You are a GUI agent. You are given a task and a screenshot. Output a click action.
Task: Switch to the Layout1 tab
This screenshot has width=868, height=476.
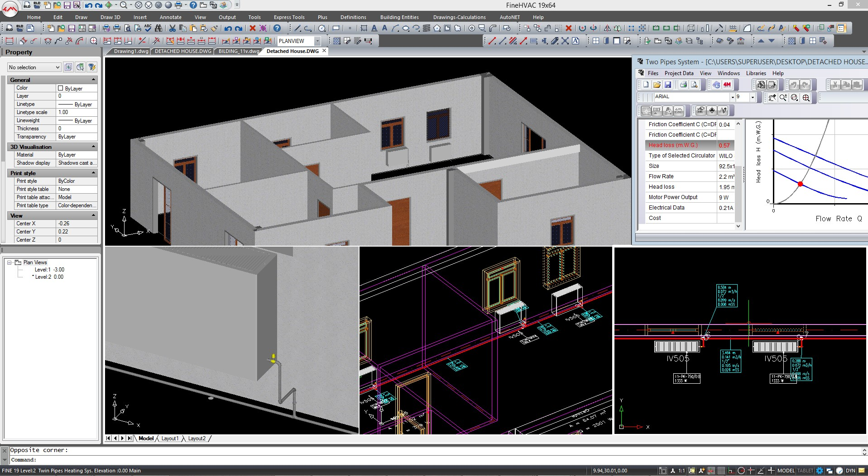point(170,438)
